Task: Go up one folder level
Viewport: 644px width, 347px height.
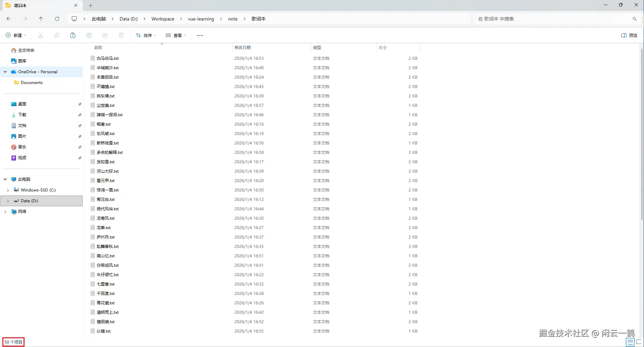Action: pyautogui.click(x=41, y=19)
